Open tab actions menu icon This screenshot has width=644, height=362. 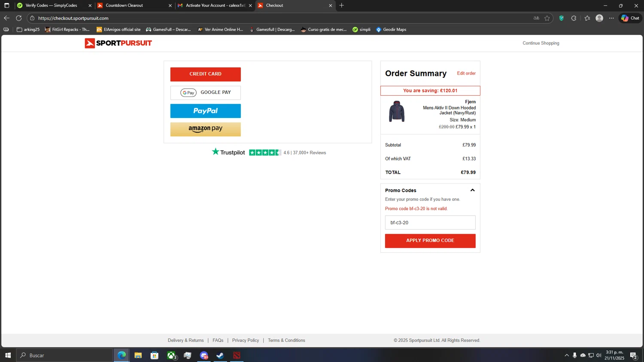(x=6, y=6)
